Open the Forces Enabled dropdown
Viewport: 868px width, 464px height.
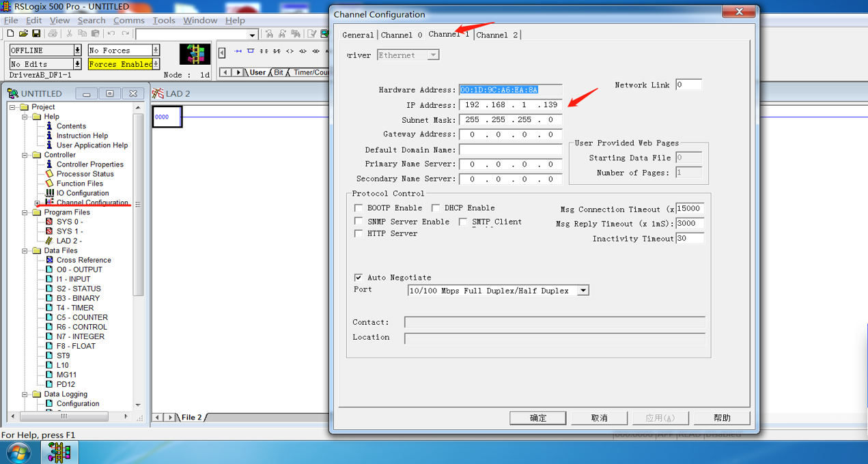tap(156, 64)
